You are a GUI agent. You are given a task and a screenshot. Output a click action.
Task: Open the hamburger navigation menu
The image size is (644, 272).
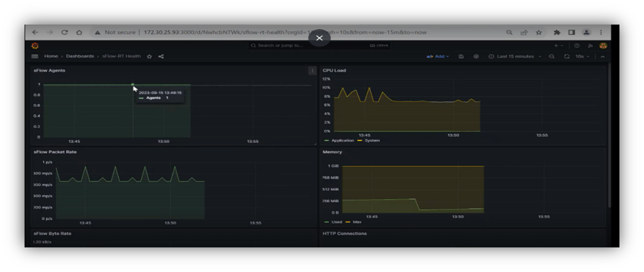pos(35,56)
